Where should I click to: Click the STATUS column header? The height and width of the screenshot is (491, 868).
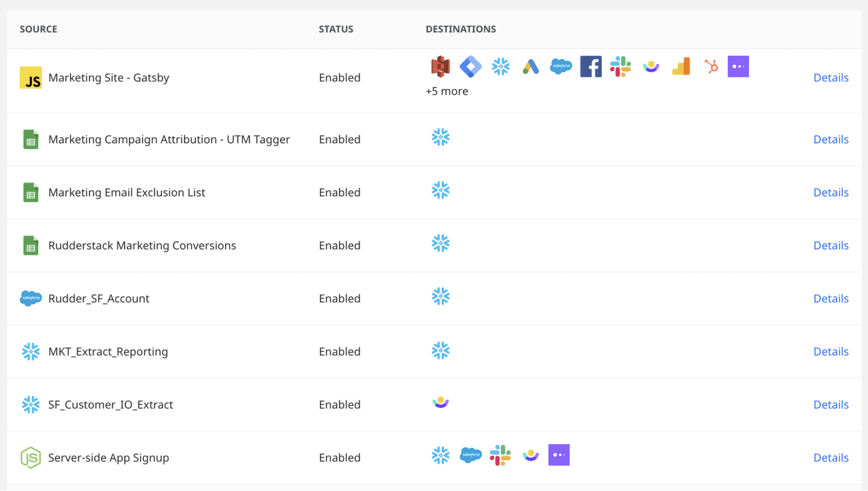click(x=336, y=29)
